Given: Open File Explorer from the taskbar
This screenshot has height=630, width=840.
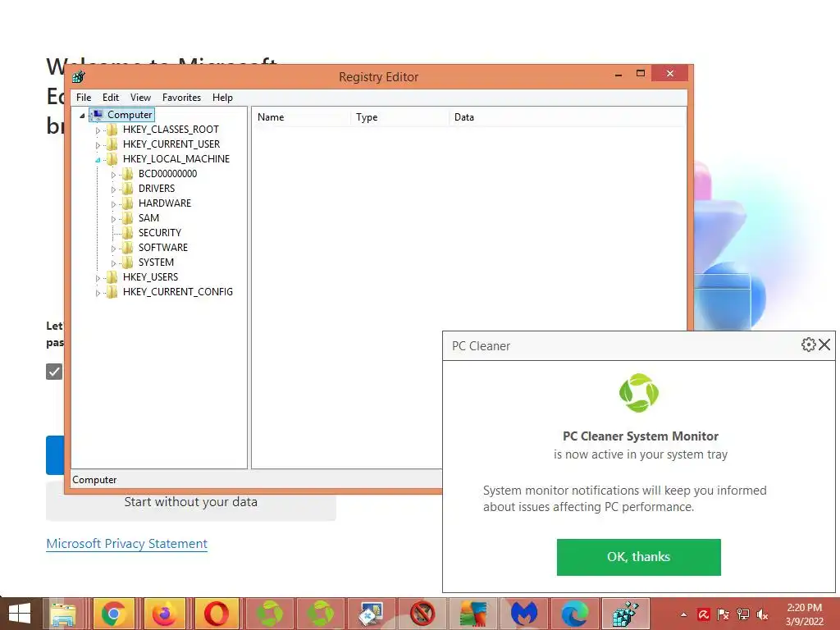Looking at the screenshot, I should (62, 614).
